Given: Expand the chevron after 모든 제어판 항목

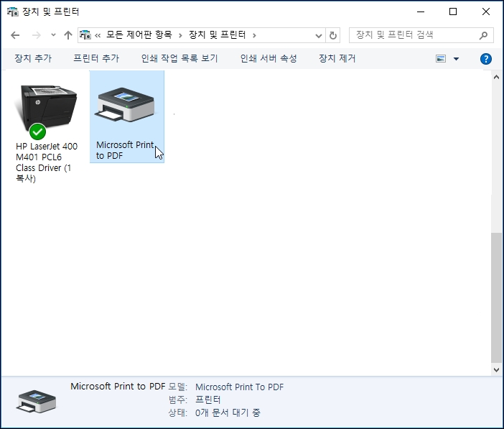Looking at the screenshot, I should pos(180,35).
